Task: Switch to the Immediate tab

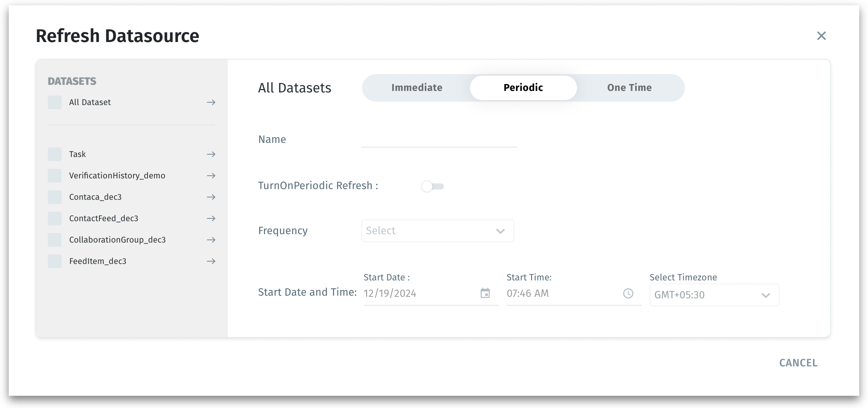Action: pyautogui.click(x=417, y=88)
